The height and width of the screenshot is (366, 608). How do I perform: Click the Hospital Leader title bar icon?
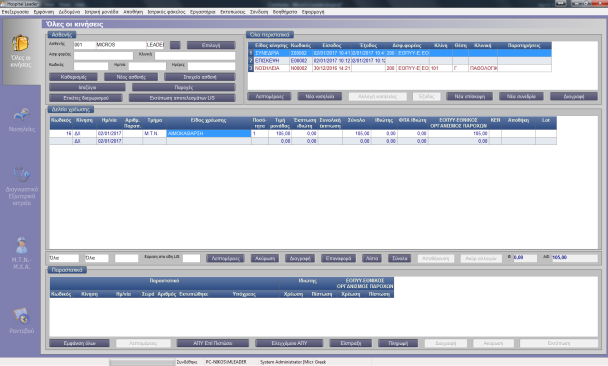tap(3, 3)
